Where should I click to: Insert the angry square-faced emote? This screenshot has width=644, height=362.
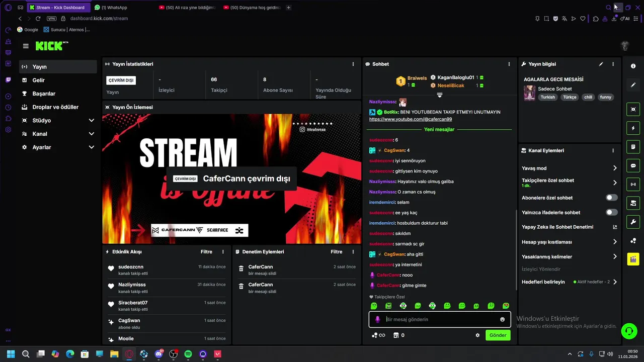point(388,306)
